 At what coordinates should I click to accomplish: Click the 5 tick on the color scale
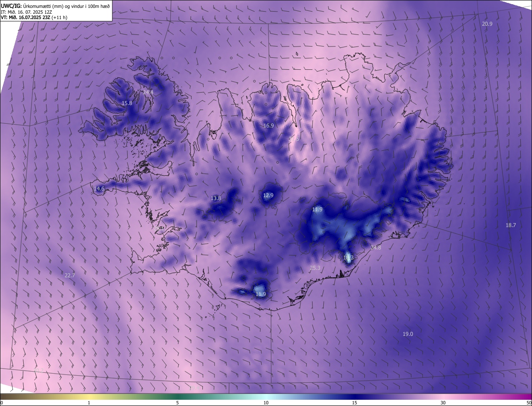point(177,403)
